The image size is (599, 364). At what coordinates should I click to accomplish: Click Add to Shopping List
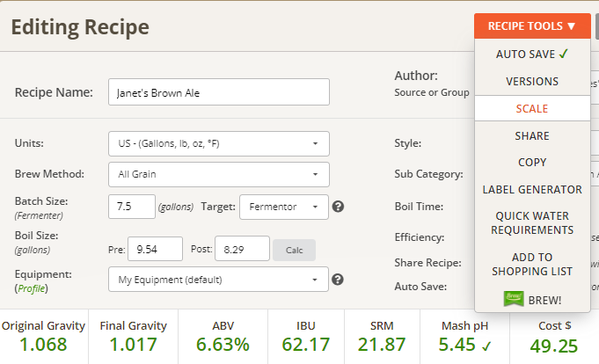532,264
